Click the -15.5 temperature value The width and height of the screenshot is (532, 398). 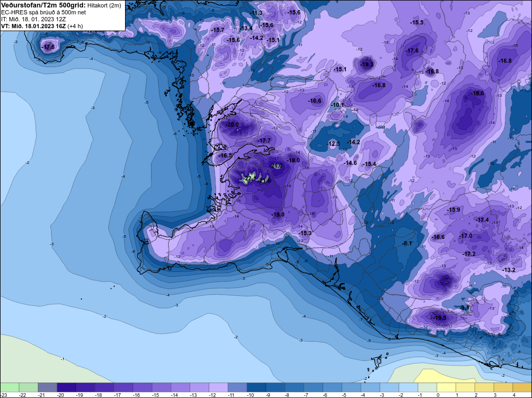(x=417, y=22)
